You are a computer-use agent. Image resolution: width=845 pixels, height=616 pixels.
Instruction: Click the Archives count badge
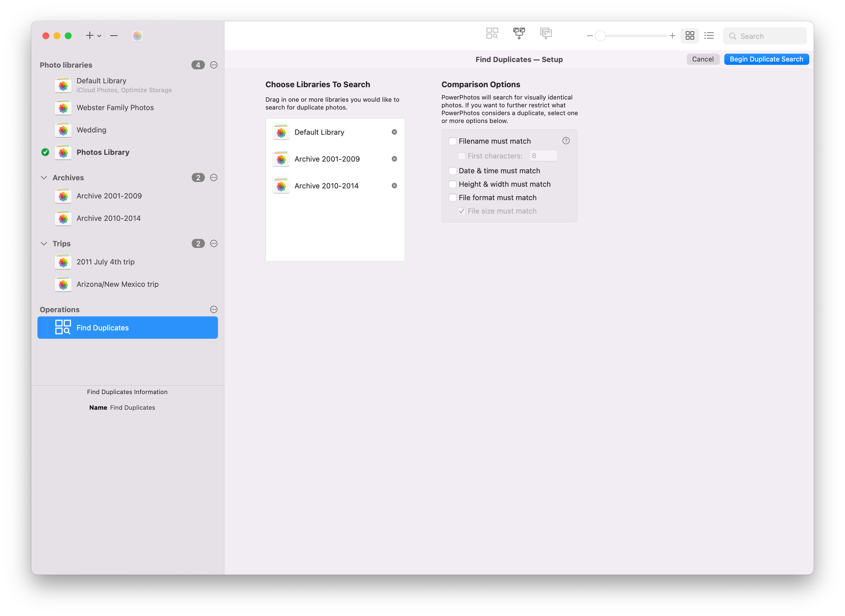click(198, 178)
